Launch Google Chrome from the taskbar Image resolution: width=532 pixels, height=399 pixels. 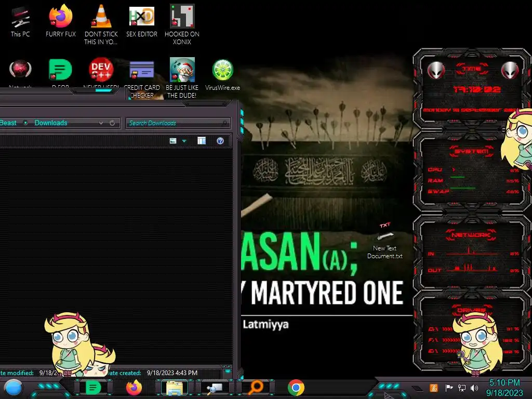click(296, 388)
